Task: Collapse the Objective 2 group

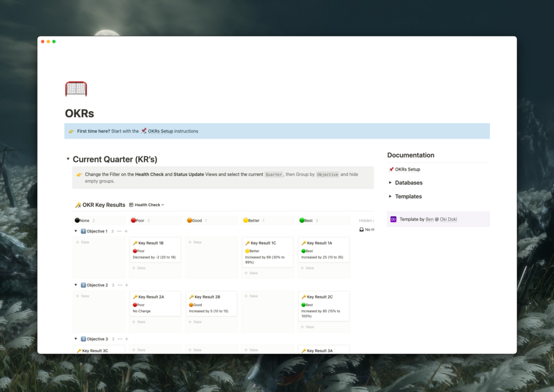Action: point(76,285)
